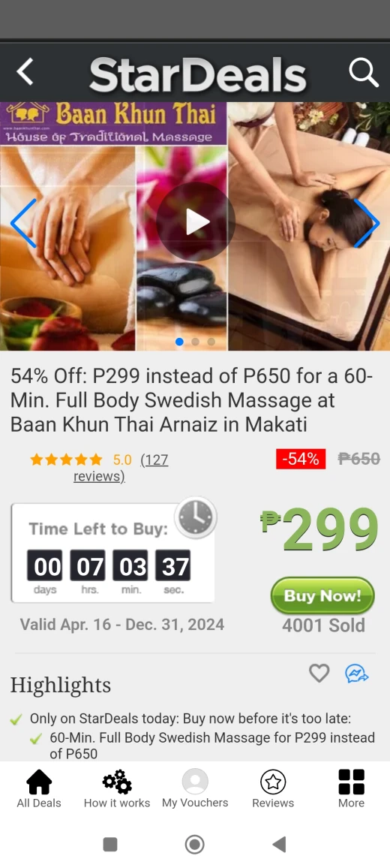Open search with magnifier icon

364,73
